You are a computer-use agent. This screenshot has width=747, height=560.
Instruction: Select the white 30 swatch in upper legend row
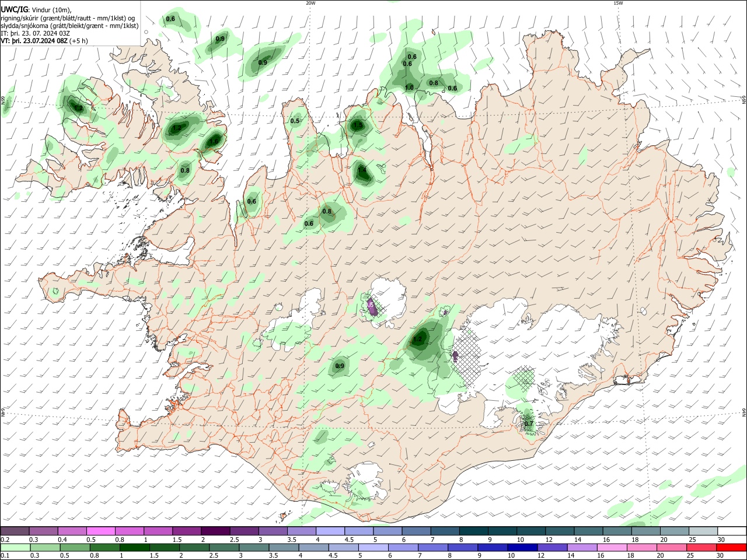tap(732, 531)
